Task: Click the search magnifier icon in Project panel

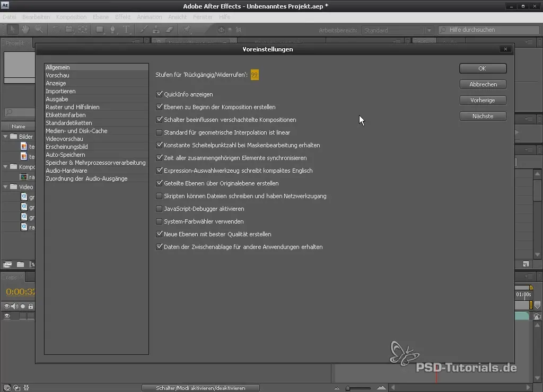Action: tap(10, 112)
